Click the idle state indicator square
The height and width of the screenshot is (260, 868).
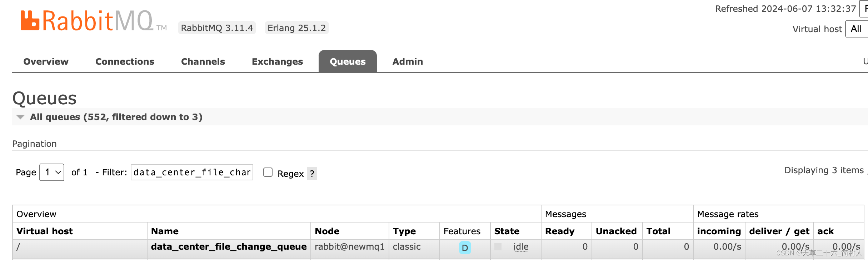[x=498, y=247]
